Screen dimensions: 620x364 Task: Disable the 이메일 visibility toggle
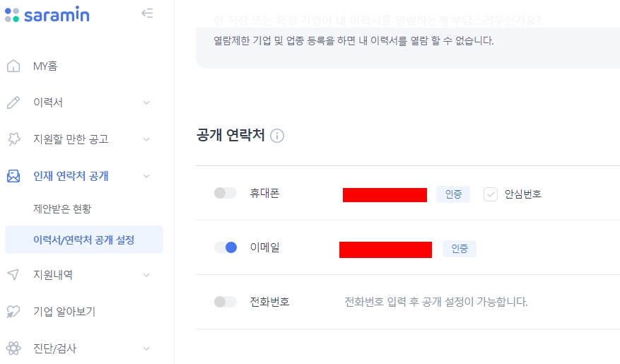(x=226, y=247)
